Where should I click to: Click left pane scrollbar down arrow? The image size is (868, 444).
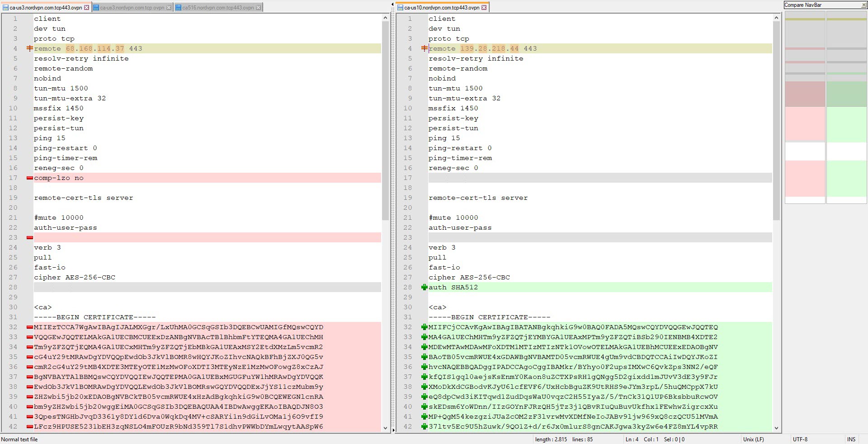coord(386,428)
